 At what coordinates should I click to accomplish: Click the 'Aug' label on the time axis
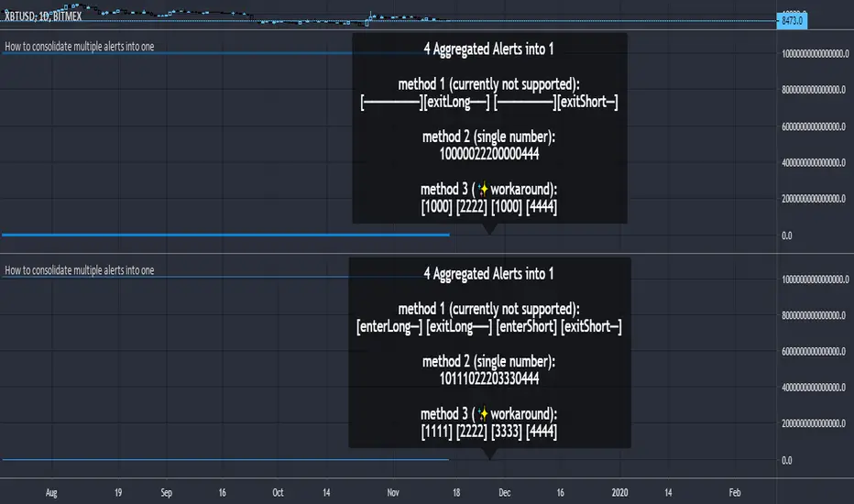[x=50, y=492]
